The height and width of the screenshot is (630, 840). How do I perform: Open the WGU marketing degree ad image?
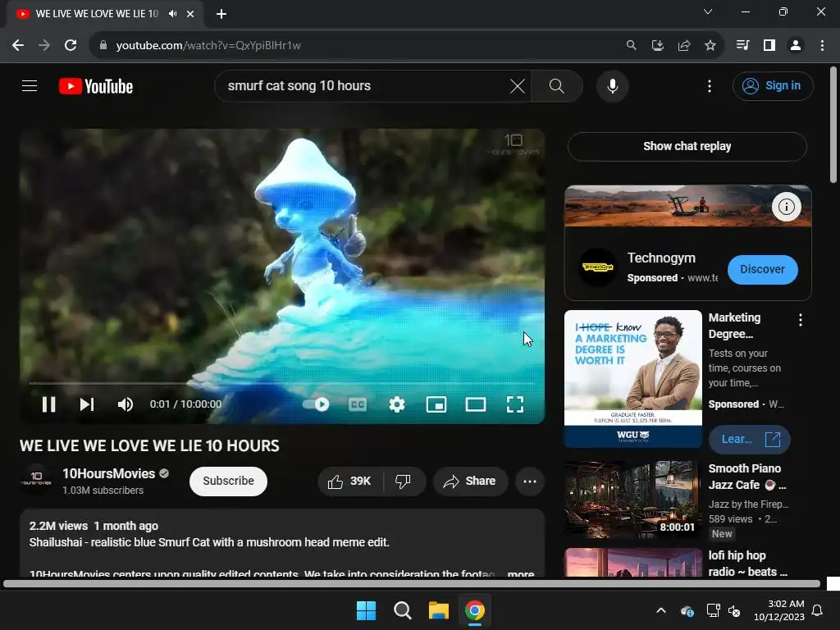tap(632, 379)
